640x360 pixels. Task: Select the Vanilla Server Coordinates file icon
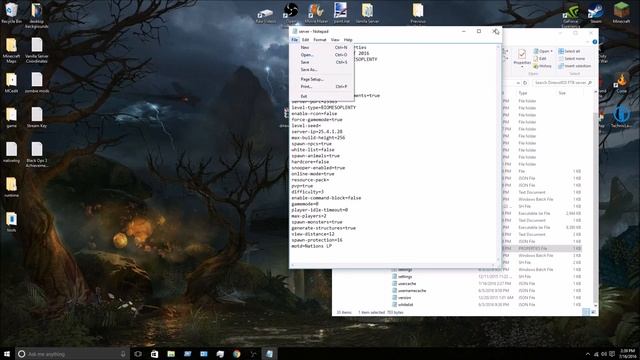pos(37,50)
